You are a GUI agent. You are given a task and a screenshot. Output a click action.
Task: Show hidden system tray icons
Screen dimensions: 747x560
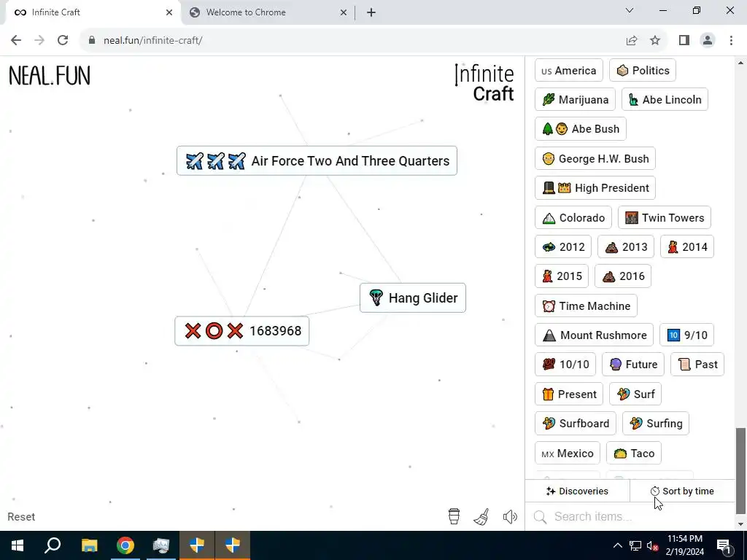(x=617, y=545)
